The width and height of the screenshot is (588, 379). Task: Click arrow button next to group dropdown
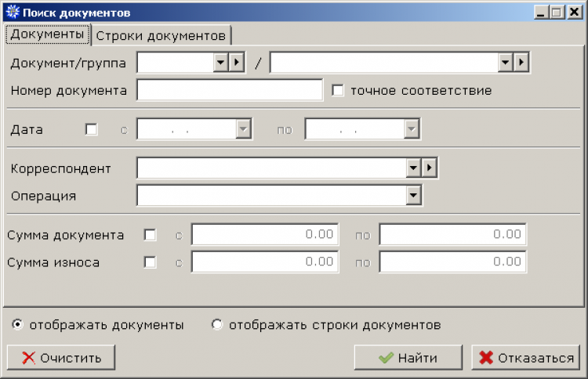[521, 63]
